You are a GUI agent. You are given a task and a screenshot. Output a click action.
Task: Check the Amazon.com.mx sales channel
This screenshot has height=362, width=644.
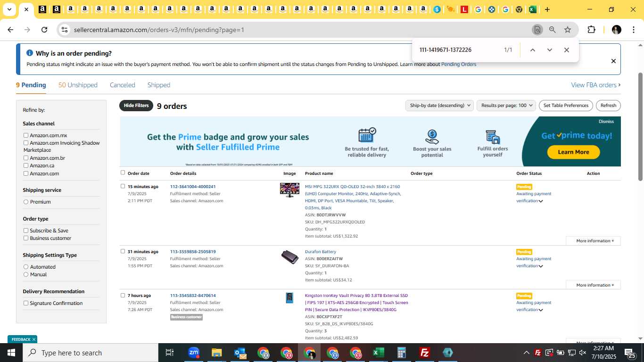[x=26, y=135]
